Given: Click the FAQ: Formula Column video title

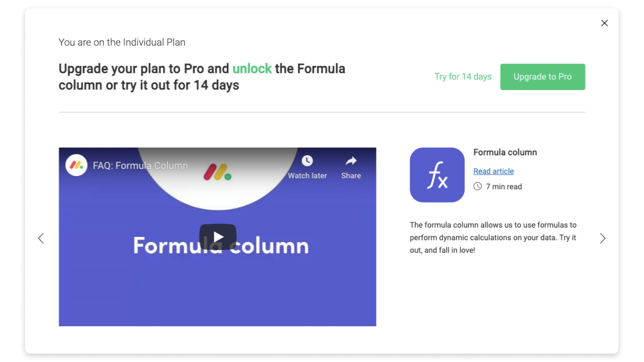Looking at the screenshot, I should point(140,166).
